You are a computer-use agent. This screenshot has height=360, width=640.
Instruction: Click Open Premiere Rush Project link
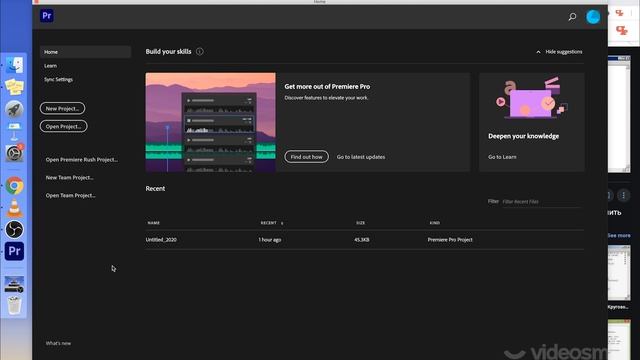(82, 160)
